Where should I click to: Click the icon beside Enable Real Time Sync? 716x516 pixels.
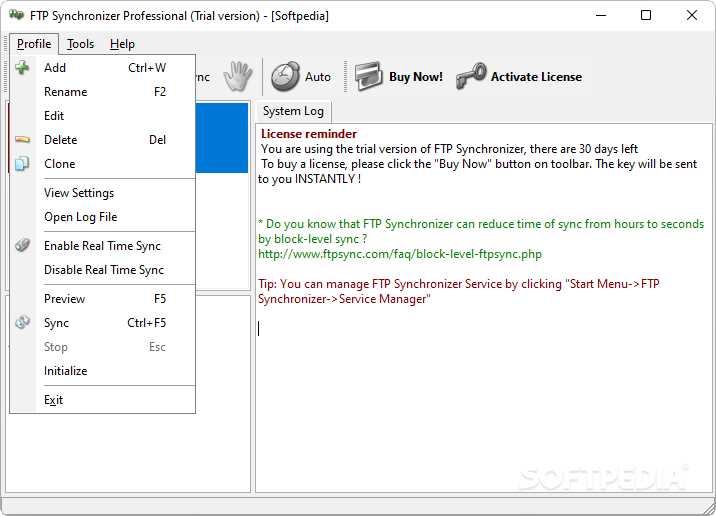pos(22,245)
